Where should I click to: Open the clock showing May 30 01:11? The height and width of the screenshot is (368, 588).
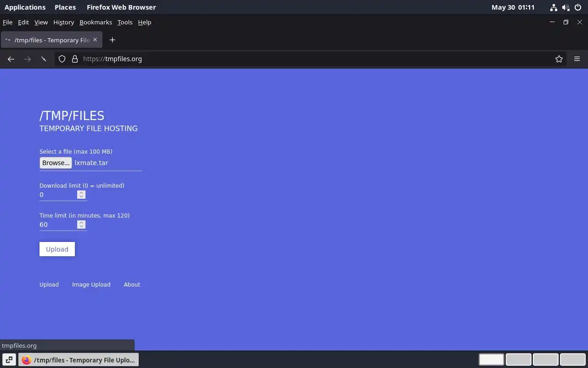(x=513, y=7)
